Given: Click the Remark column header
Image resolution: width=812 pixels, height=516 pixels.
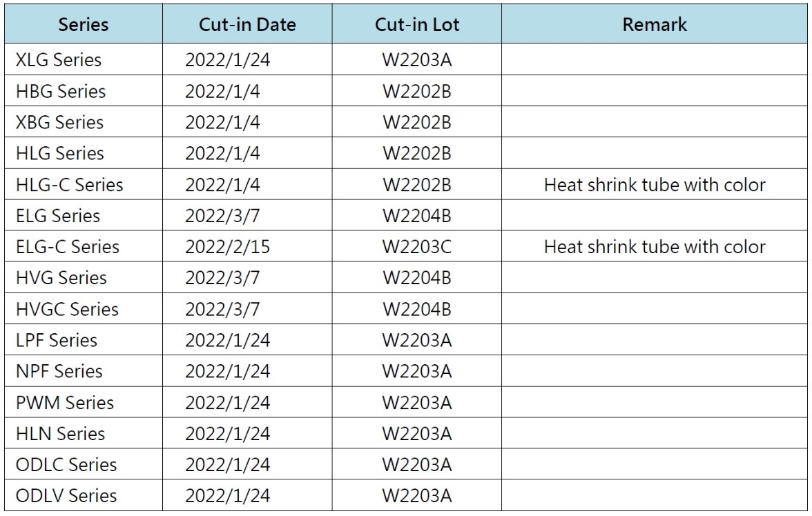Looking at the screenshot, I should pyautogui.click(x=654, y=25).
